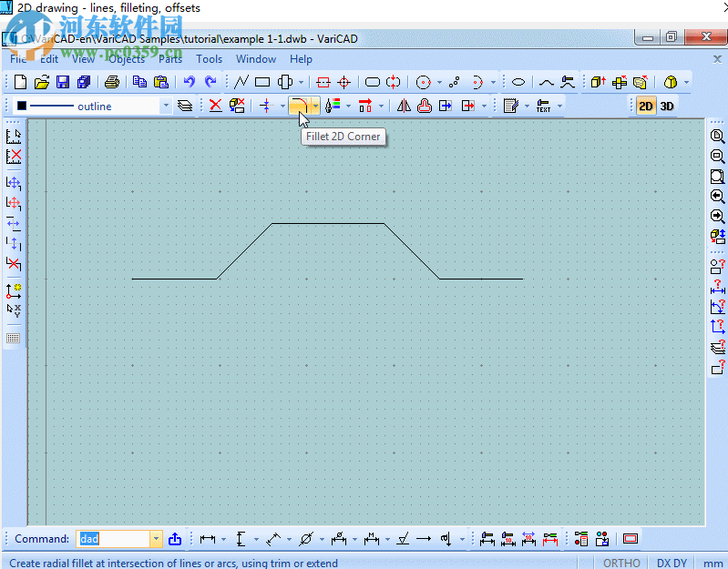Screen dimensions: 728x569
Task: Switch to 2D mode
Action: pyautogui.click(x=646, y=106)
